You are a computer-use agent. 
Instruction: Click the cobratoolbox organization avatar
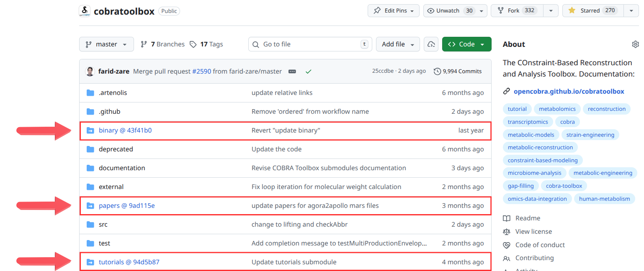84,11
